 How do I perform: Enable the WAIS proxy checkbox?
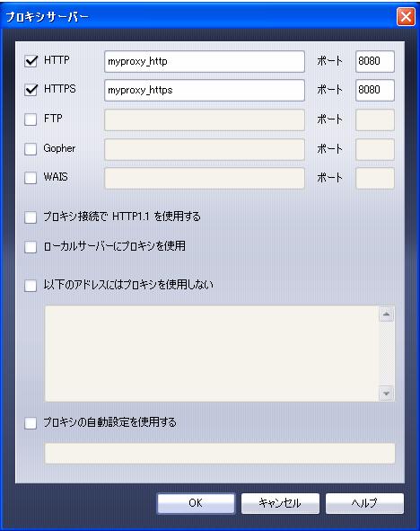click(31, 178)
